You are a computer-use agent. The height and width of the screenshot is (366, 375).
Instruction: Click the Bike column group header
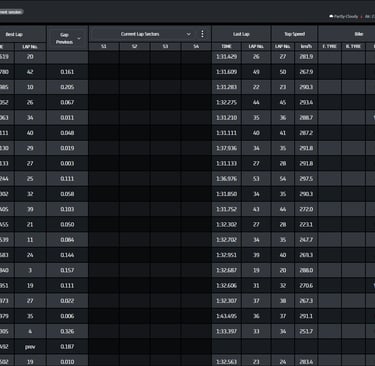[359, 34]
